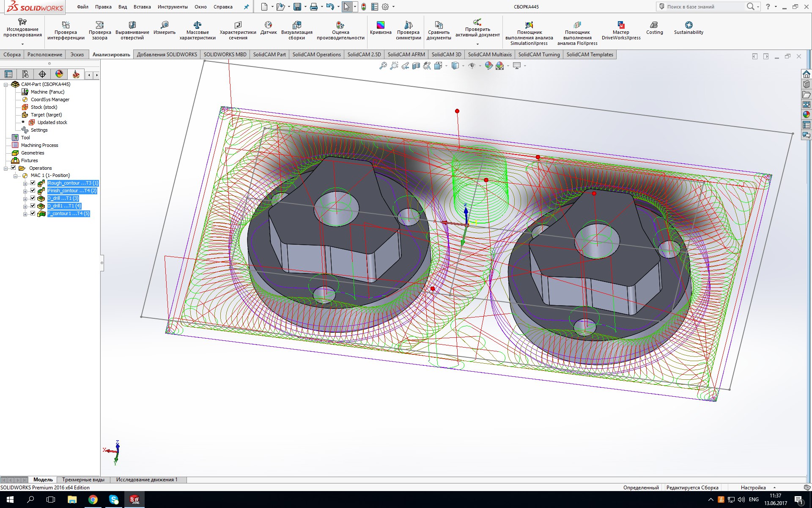The image size is (812, 508).
Task: Click Исследование движения 1 bottom tab
Action: (147, 480)
